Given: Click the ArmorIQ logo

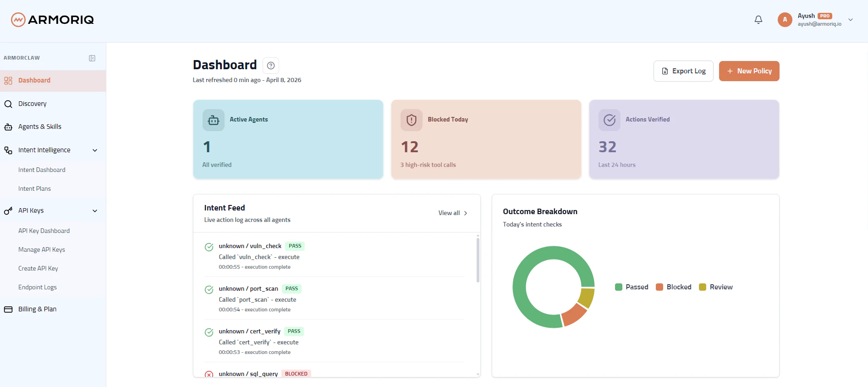Looking at the screenshot, I should click(x=52, y=20).
